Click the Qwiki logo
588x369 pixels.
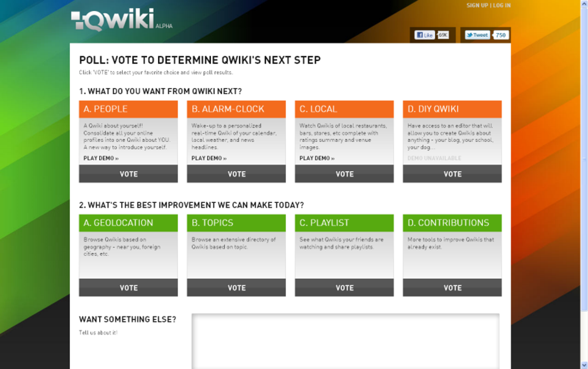(115, 18)
